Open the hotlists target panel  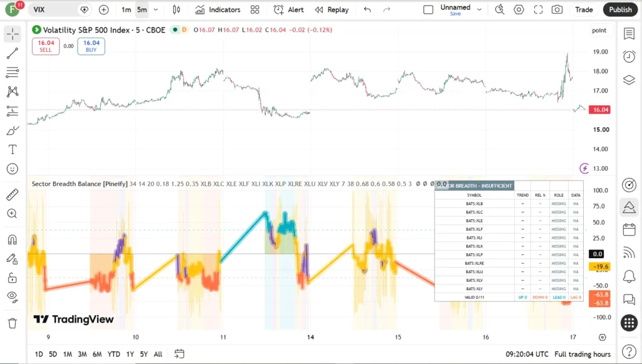[629, 185]
